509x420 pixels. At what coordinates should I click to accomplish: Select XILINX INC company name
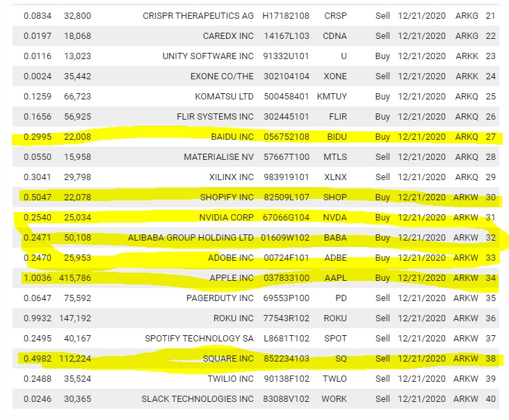(231, 177)
